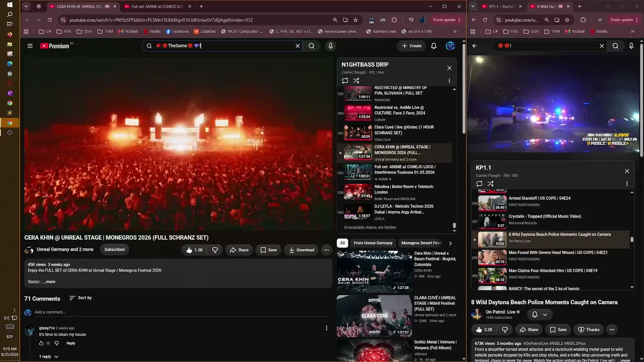This screenshot has width=644, height=362.
Task: Open the Netflix bookmark in left browser
Action: (152, 31)
